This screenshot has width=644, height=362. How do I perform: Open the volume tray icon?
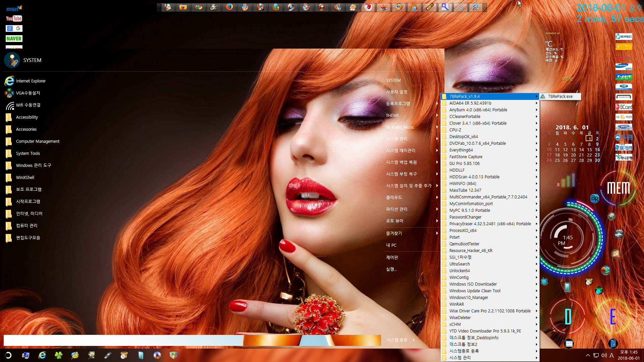pos(604,355)
